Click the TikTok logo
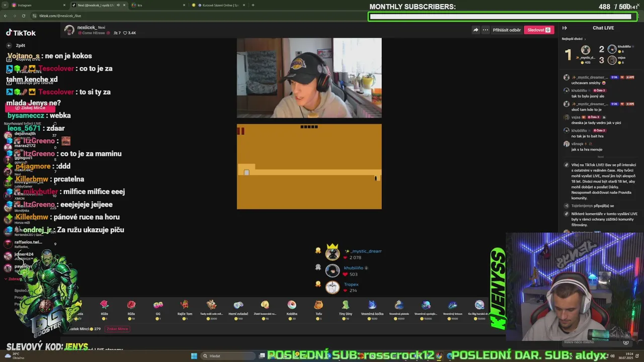This screenshot has height=362, width=644. coord(21,33)
